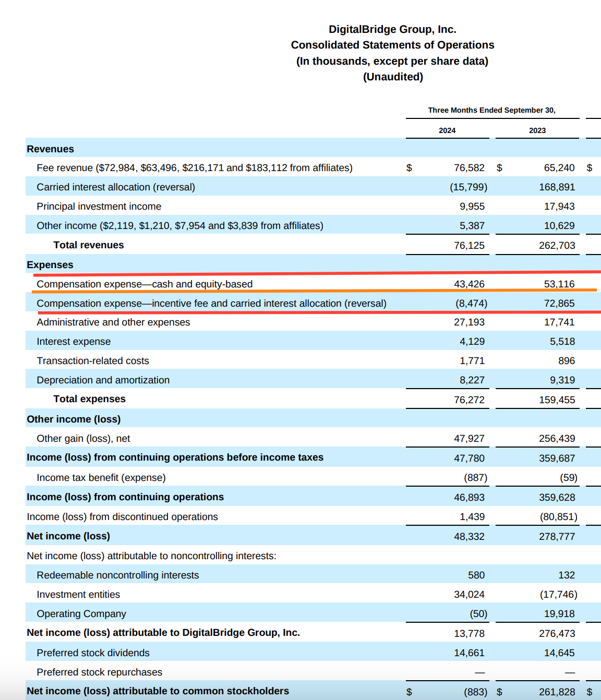Click Compensation expense—cash and equity-based label
This screenshot has height=700, width=601.
click(145, 284)
